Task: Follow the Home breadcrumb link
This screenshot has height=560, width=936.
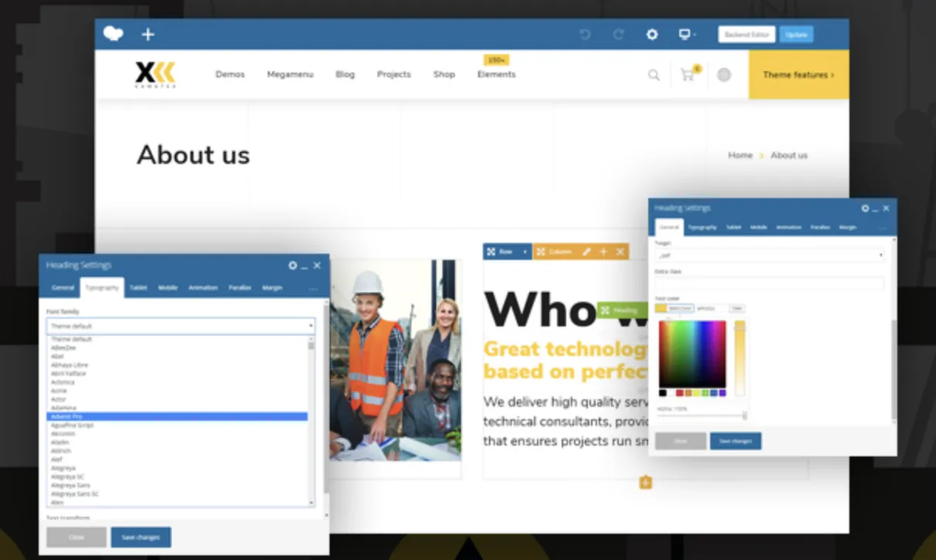Action: (740, 155)
